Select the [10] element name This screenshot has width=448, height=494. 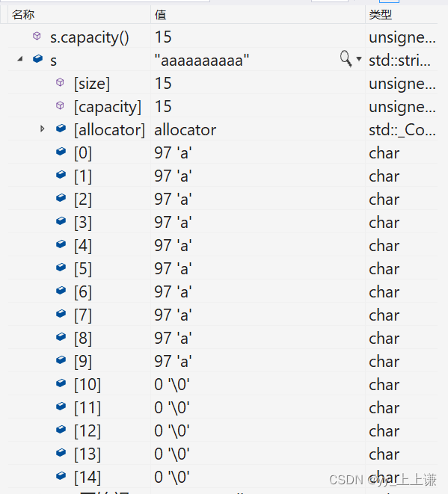coord(88,385)
